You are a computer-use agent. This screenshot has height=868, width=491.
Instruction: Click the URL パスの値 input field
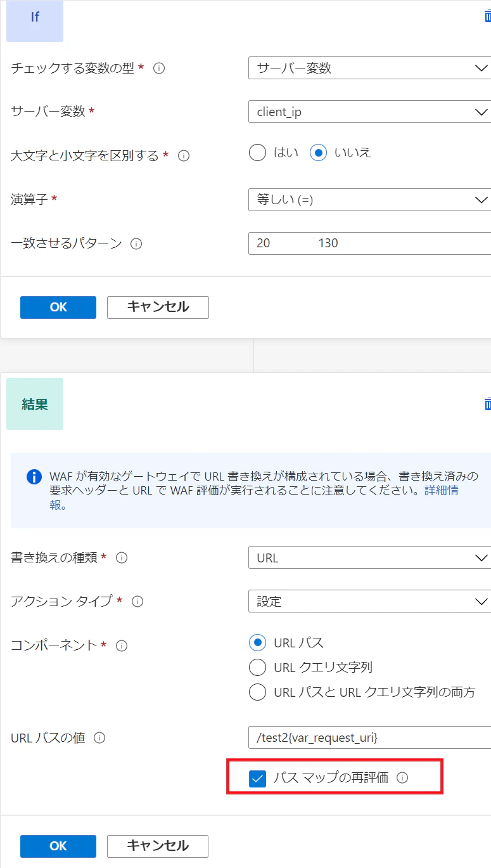(369, 737)
